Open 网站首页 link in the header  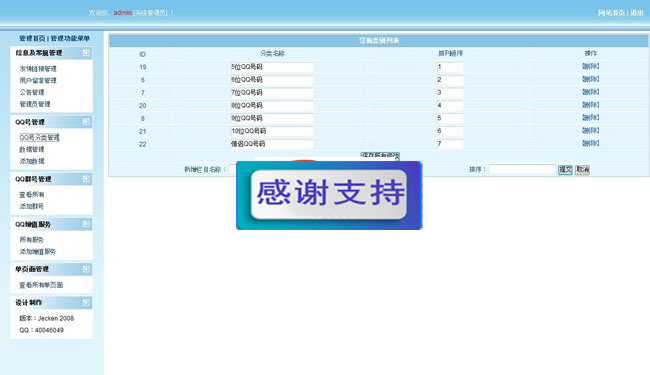click(x=611, y=13)
